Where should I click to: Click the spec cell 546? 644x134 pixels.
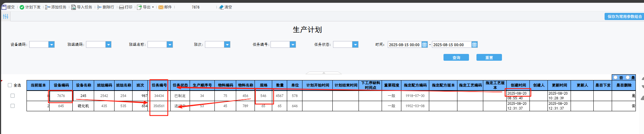point(263,96)
